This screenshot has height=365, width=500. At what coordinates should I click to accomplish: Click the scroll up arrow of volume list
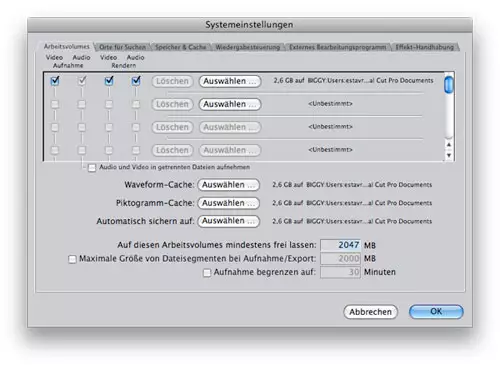pyautogui.click(x=449, y=145)
